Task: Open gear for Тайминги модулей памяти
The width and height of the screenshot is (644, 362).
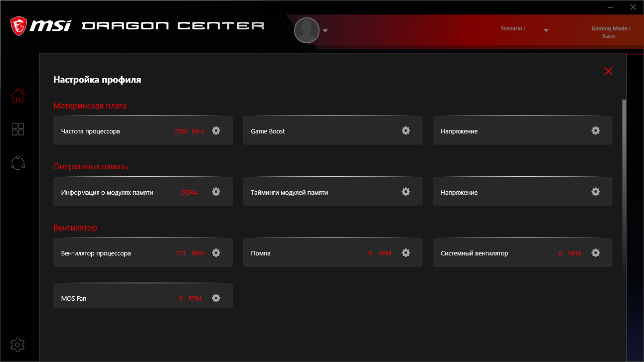Action: coord(406,192)
